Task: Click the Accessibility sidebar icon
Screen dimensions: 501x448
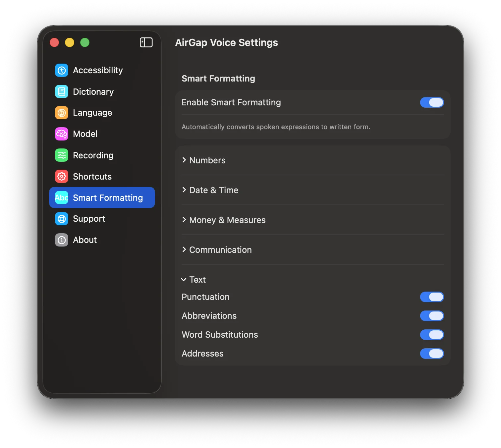Action: [x=62, y=70]
